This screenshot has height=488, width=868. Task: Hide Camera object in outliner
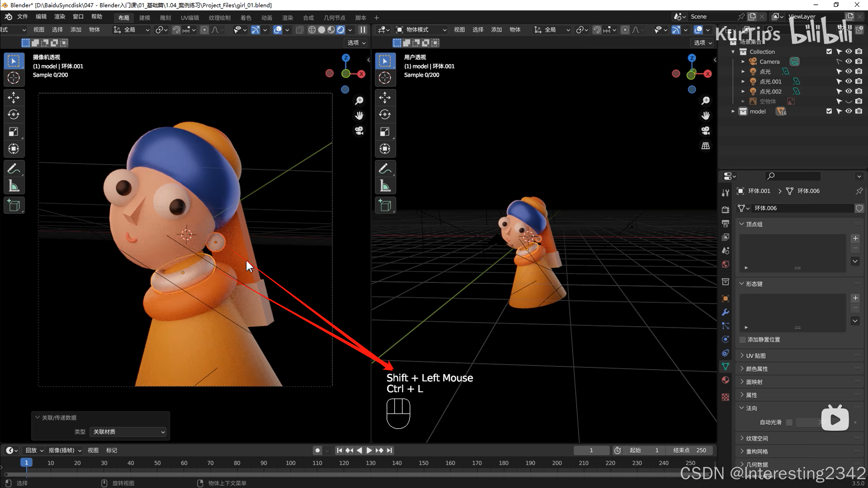pyautogui.click(x=849, y=62)
